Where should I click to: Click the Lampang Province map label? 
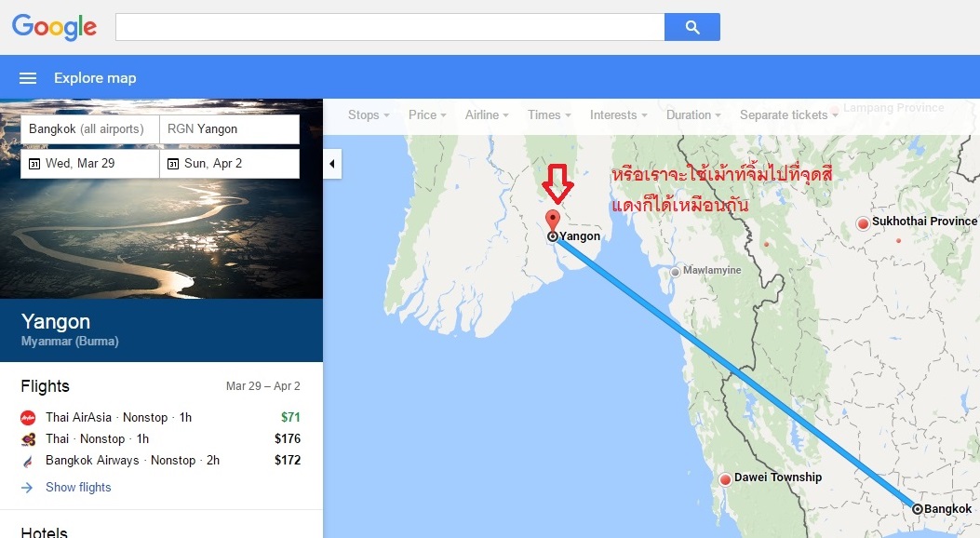point(893,108)
